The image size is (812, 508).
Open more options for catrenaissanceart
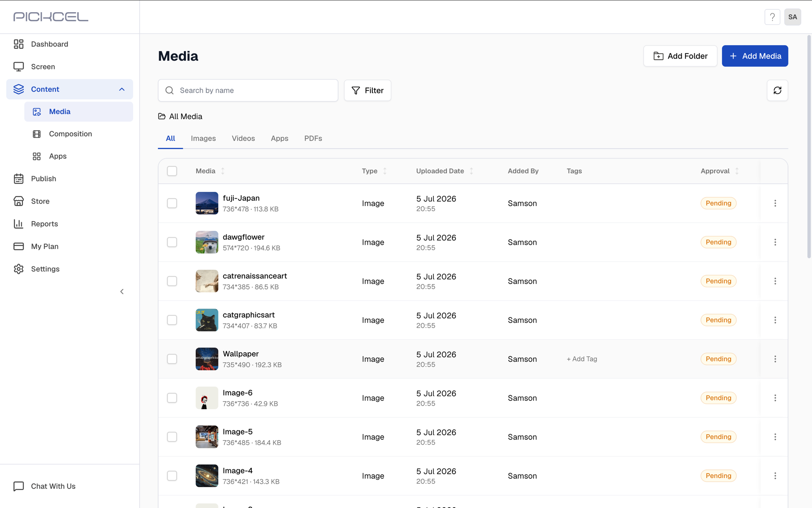775,281
